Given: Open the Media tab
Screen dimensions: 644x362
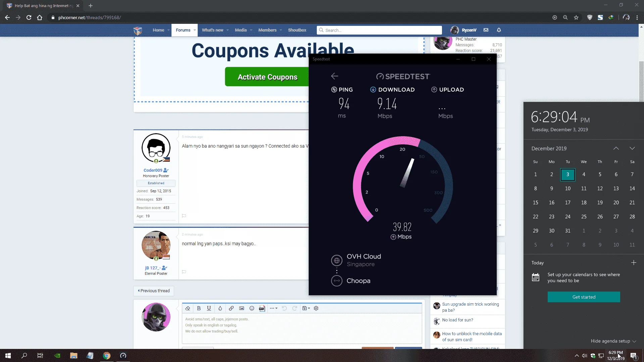Looking at the screenshot, I should coord(241,30).
